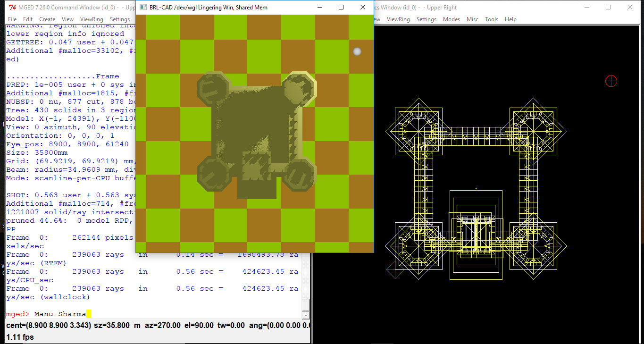Viewport: 644px width, 344px height.
Task: Click the 'ys/sec (wallclock)' output line
Action: 48,297
